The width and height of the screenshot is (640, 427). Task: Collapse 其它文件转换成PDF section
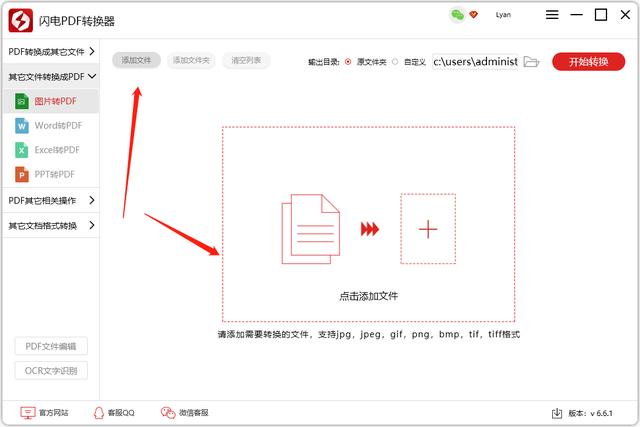pyautogui.click(x=50, y=76)
